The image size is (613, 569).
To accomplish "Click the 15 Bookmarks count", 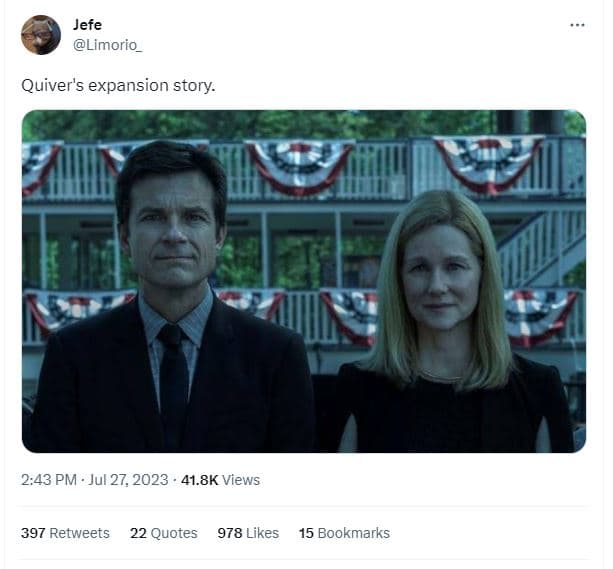I will click(344, 533).
